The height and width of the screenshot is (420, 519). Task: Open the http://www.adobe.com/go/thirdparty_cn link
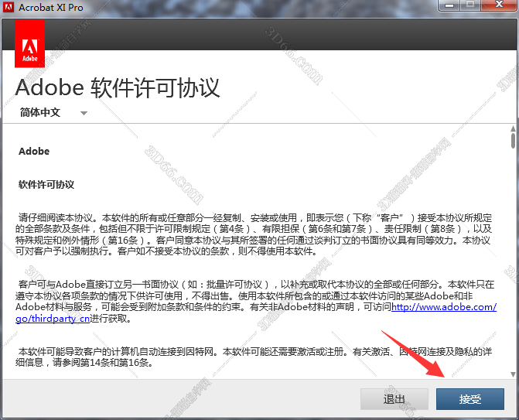coord(443,307)
